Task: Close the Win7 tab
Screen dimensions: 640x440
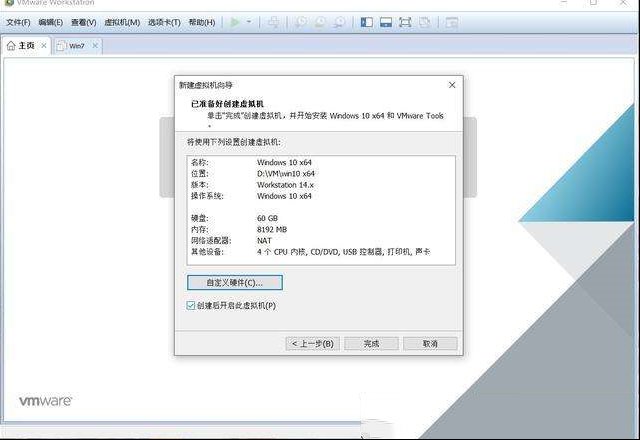Action: click(95, 46)
